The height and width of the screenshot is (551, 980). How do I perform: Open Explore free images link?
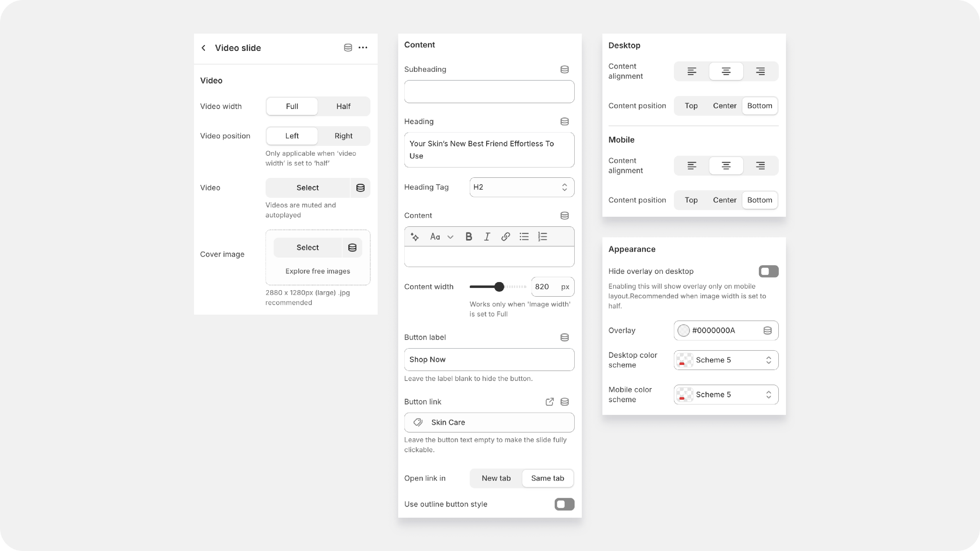tap(318, 271)
